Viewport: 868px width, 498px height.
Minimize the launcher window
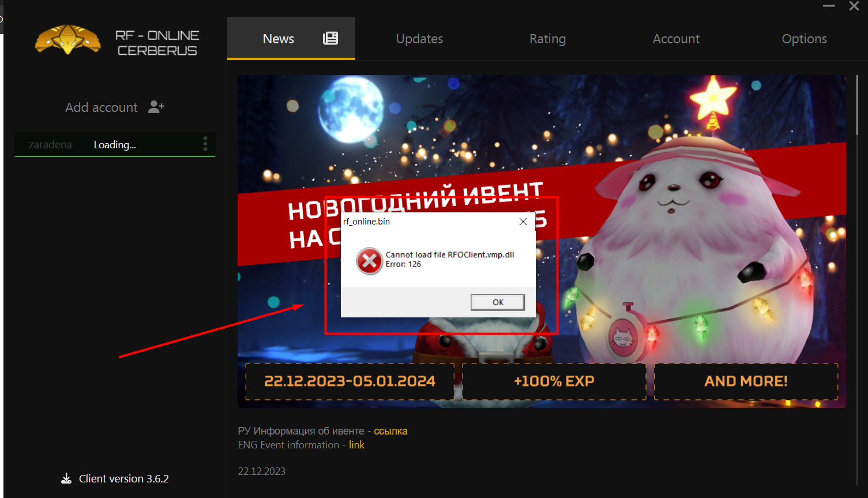point(829,6)
